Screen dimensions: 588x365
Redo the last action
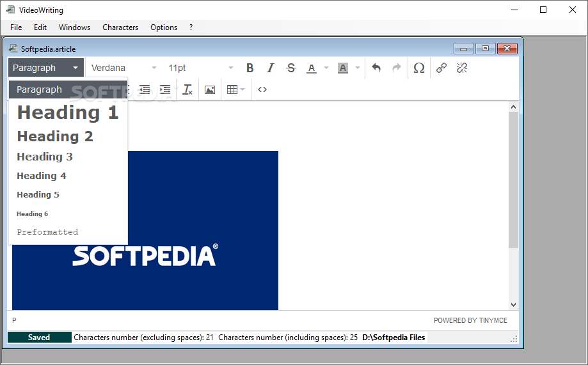click(397, 68)
